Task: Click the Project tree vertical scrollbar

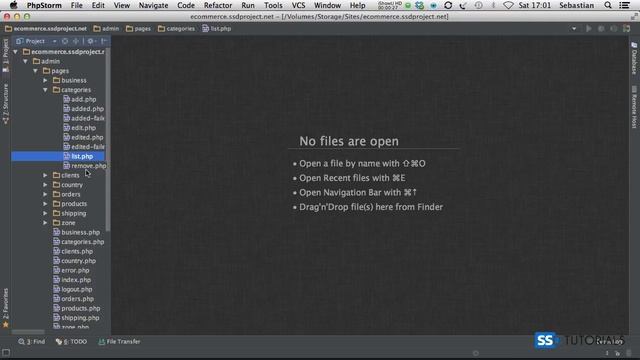Action: [x=108, y=140]
